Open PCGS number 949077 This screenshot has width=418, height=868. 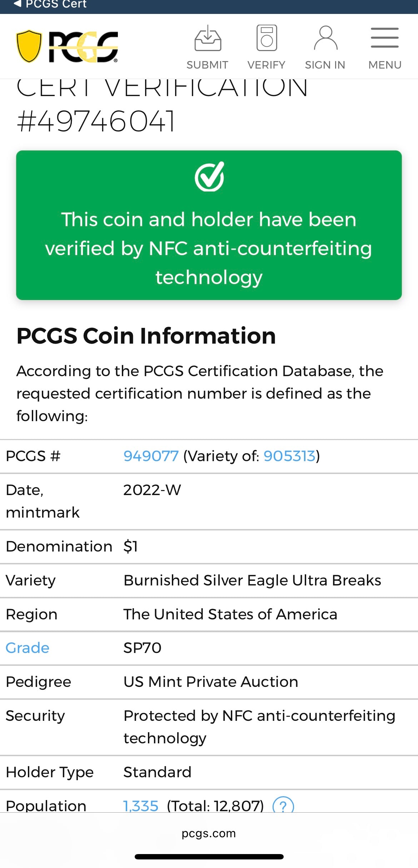150,455
